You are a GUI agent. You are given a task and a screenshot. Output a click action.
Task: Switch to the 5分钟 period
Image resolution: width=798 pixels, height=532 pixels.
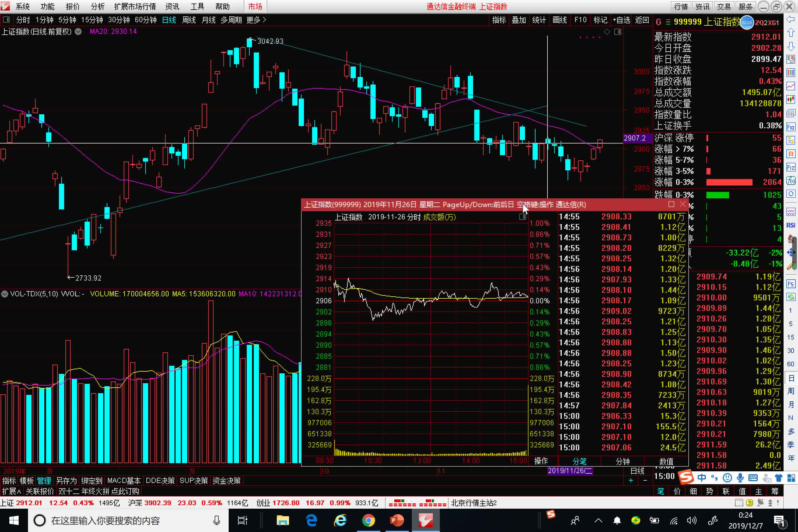pos(67,20)
